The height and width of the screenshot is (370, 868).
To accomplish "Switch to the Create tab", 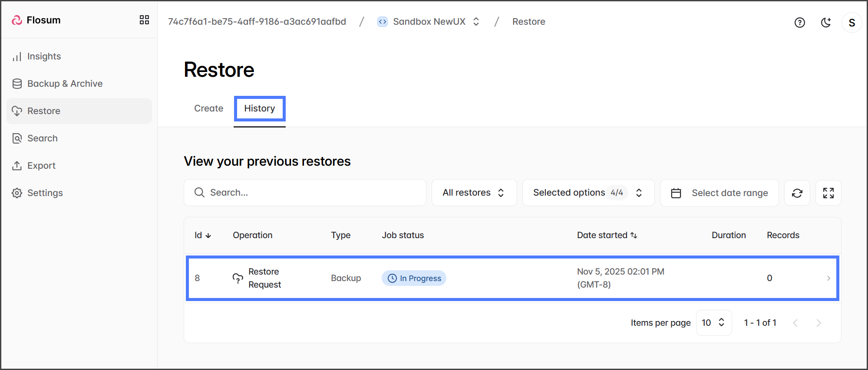I will [208, 108].
